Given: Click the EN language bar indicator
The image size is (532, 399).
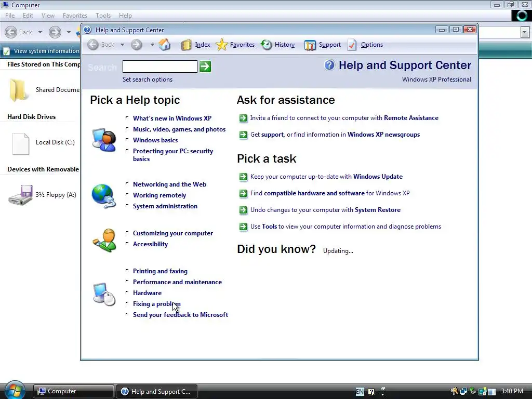Looking at the screenshot, I should (360, 392).
